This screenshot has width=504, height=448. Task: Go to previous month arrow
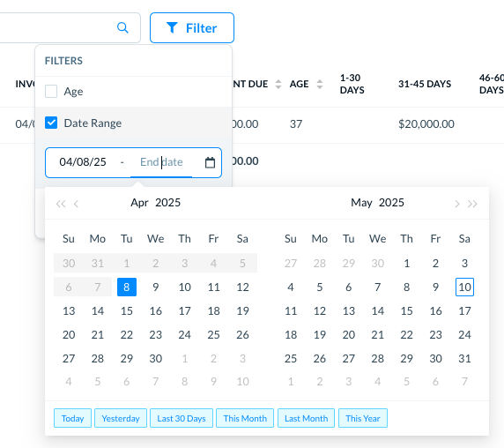(x=76, y=204)
